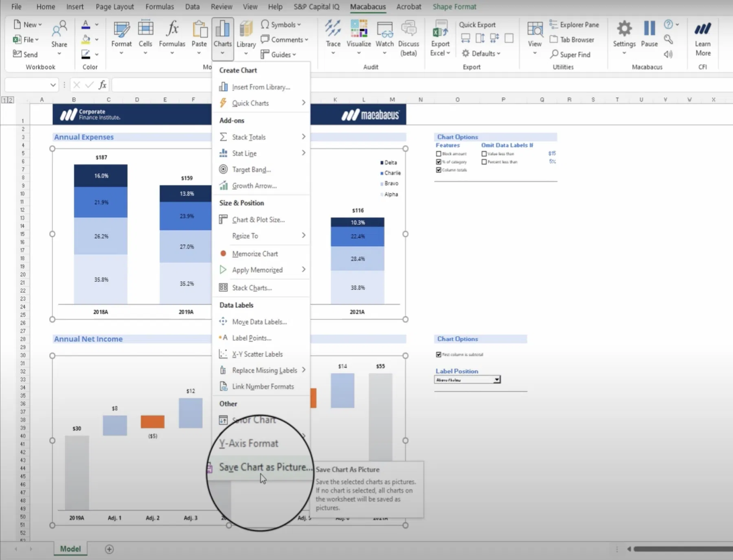Uncheck % of category checkbox

(x=439, y=162)
